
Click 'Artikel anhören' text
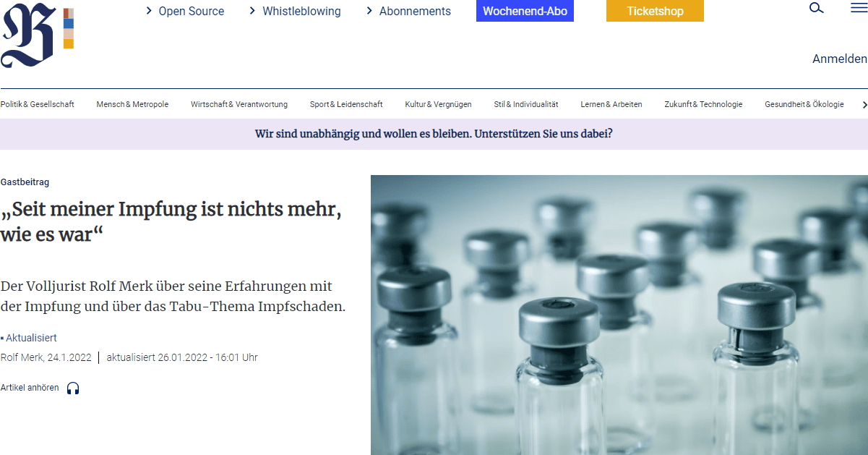coord(30,388)
